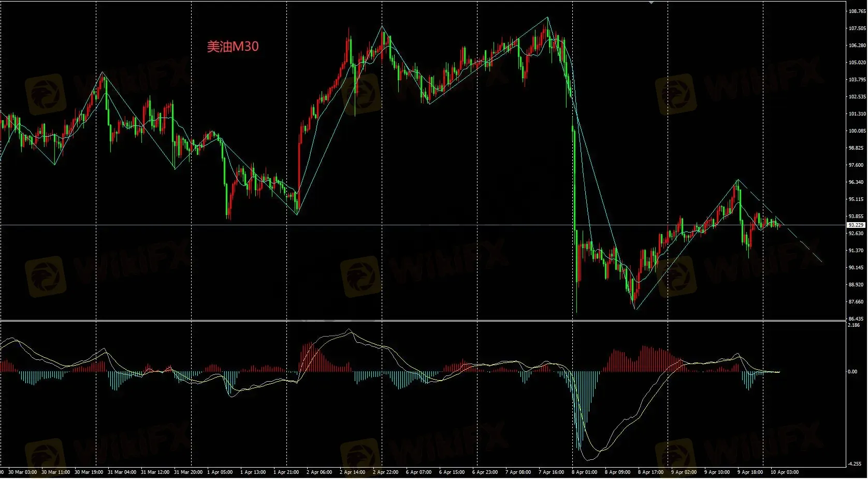Click the 7 Apr 16:00 time label
Screen dimensions: 868x479
pos(552,472)
